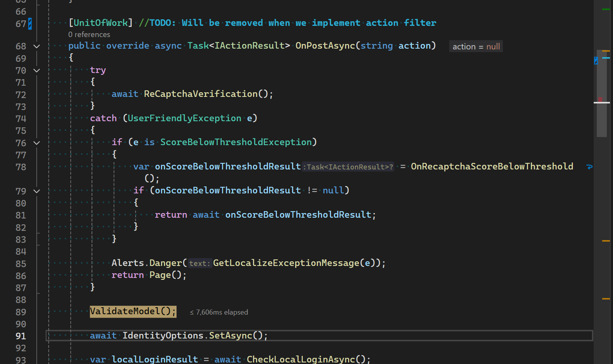This screenshot has height=364, width=613.
Task: Click the white caret position line in scrollbar
Action: click(x=601, y=103)
